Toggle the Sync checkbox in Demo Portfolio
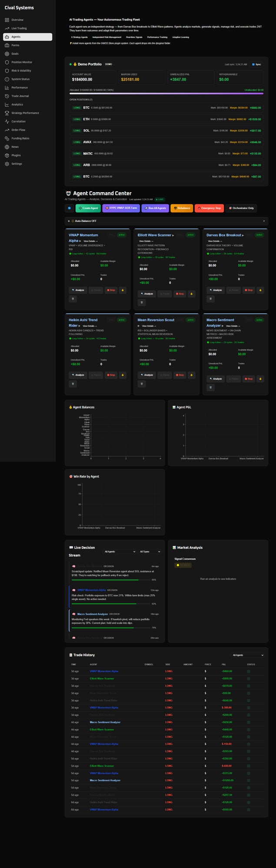The image size is (276, 868). click(253, 64)
